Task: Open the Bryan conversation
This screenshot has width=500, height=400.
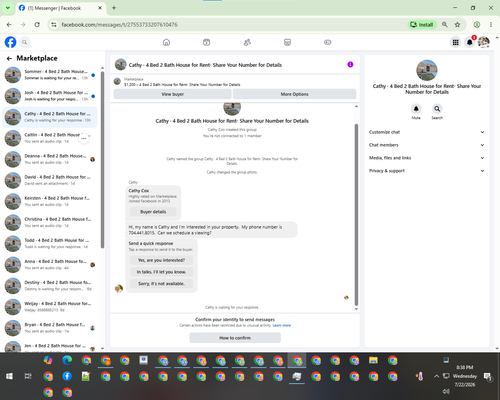Action: 50,328
